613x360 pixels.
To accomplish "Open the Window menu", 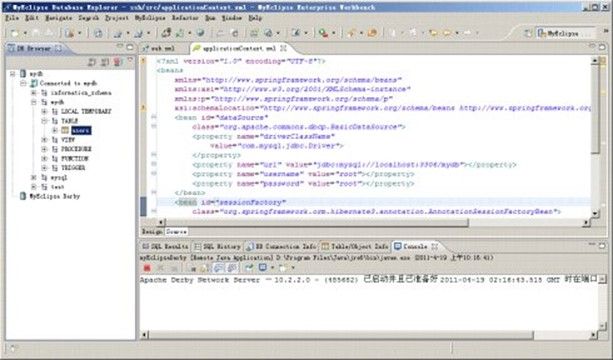I will 232,18.
